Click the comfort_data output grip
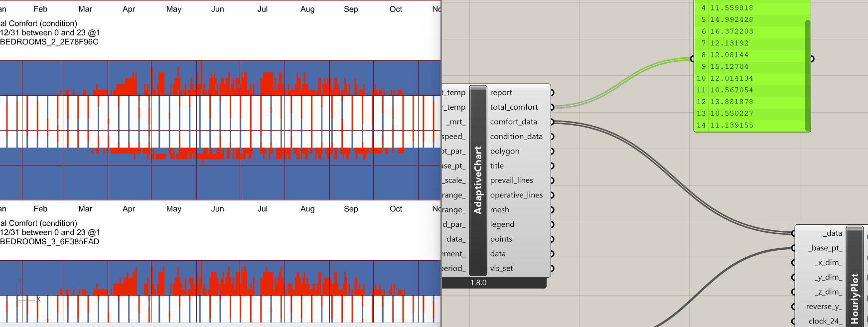868x327 pixels. 552,122
